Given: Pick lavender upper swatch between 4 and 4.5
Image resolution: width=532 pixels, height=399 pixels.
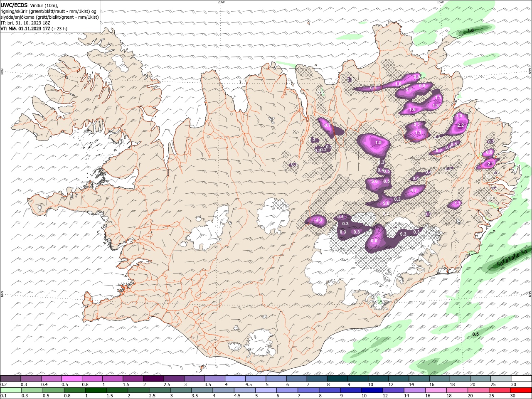Looking at the screenshot, I should [x=235, y=379].
